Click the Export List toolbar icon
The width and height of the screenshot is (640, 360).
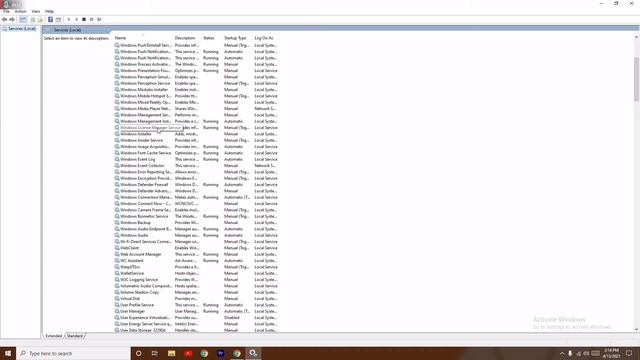40,20
